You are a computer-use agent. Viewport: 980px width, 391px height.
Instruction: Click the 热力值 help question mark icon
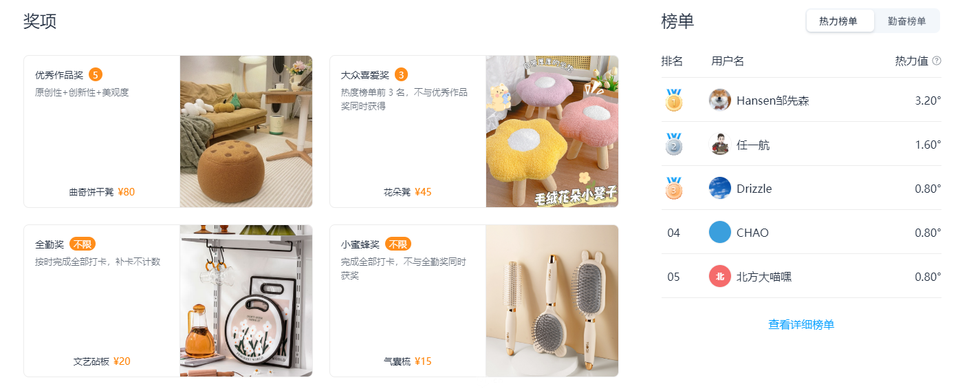tap(937, 61)
